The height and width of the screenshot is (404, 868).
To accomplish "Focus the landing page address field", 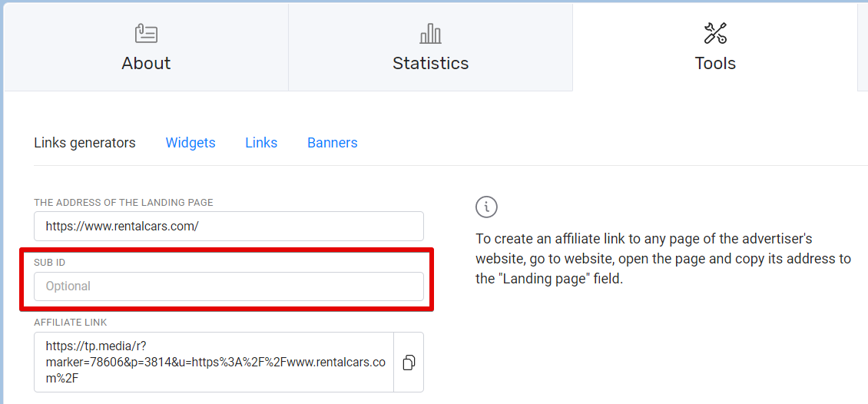I will coord(229,226).
